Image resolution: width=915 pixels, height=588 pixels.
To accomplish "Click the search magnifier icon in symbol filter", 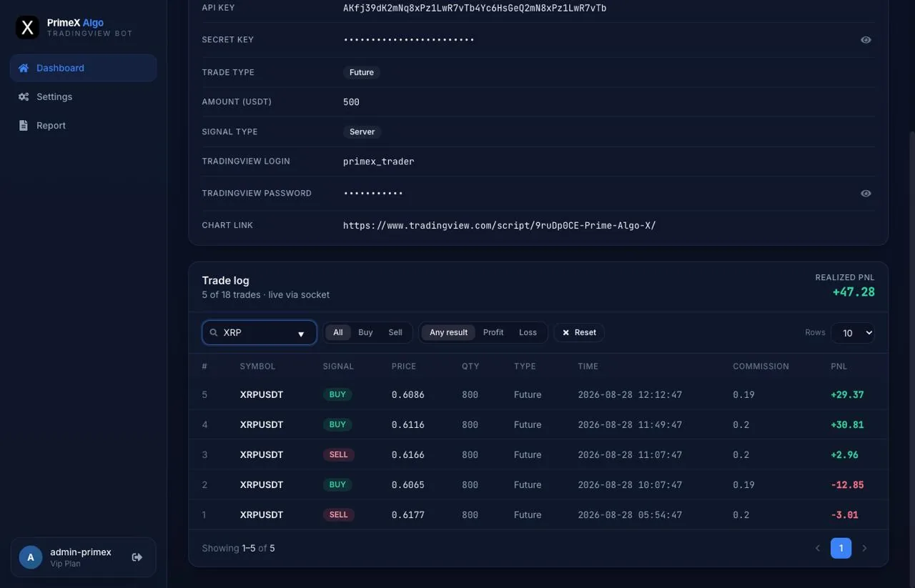I will click(214, 333).
